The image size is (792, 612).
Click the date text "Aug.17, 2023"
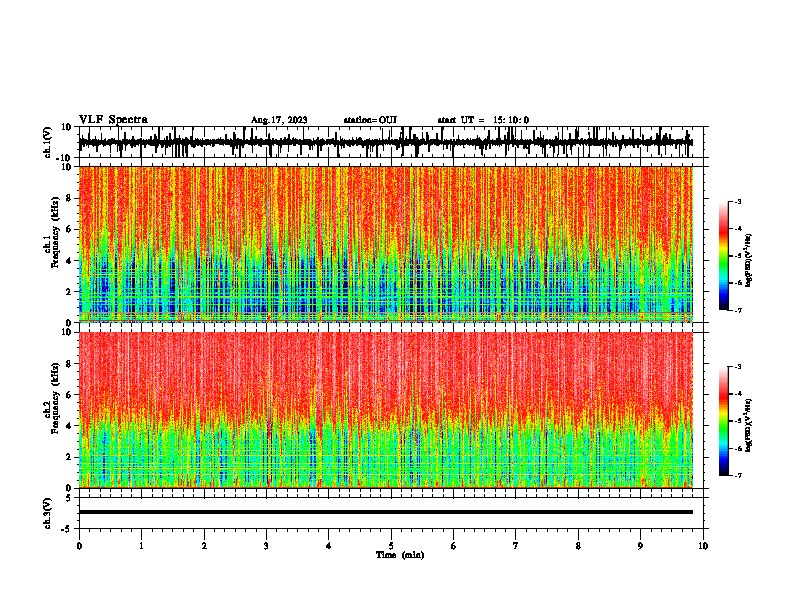pyautogui.click(x=279, y=120)
